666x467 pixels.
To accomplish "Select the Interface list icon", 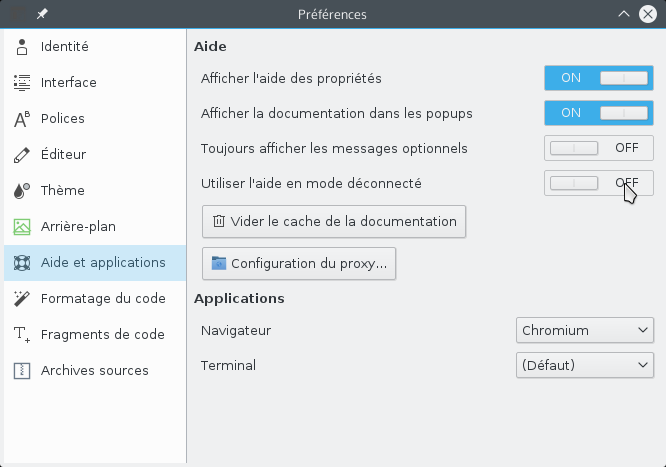I will [22, 82].
